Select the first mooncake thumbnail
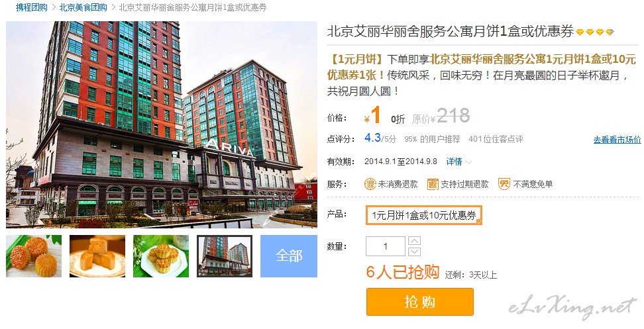644x329 pixels. coord(34,256)
